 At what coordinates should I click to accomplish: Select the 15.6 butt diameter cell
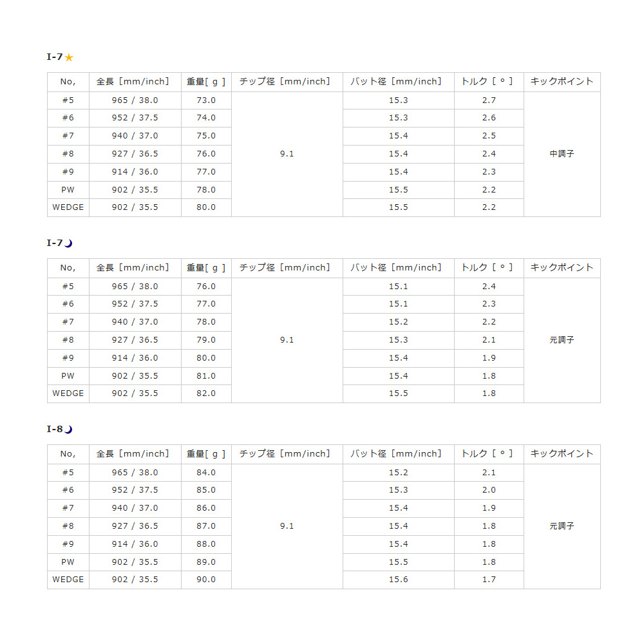click(398, 580)
